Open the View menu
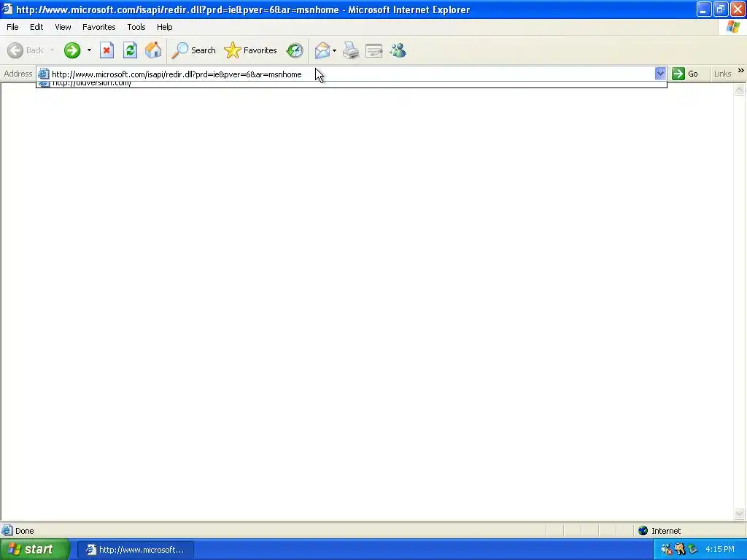The image size is (747, 560). tap(63, 27)
